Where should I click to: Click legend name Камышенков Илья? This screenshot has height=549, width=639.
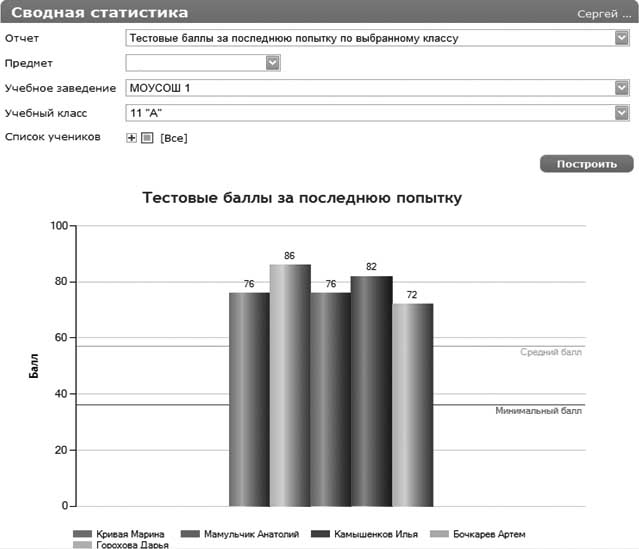pos(376,534)
